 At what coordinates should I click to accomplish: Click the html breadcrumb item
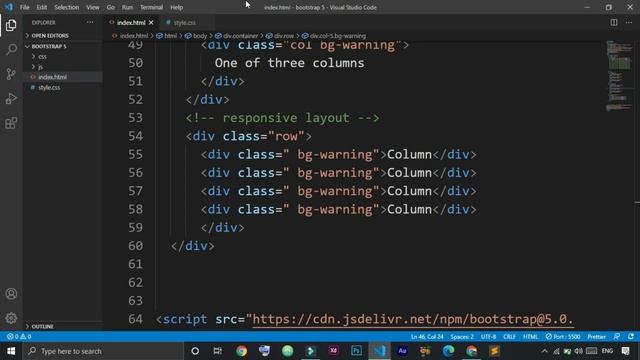click(x=167, y=36)
